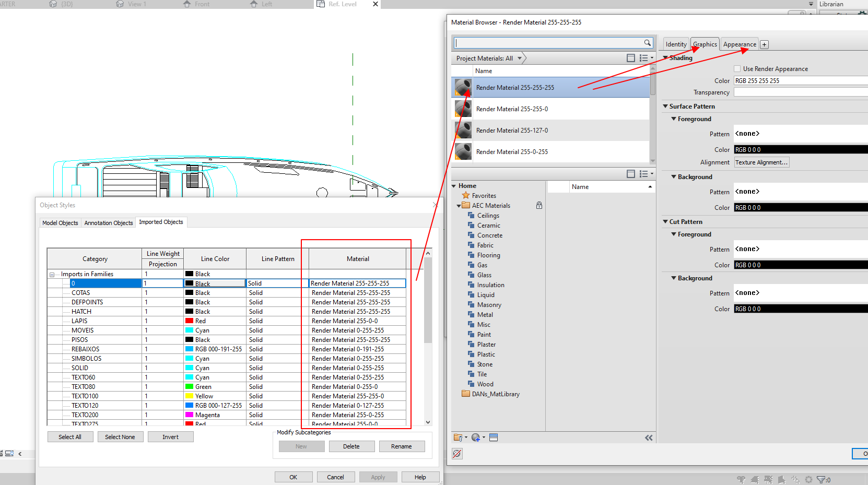Click inside the material search field
Screen dimensions: 868x485
tap(548, 43)
